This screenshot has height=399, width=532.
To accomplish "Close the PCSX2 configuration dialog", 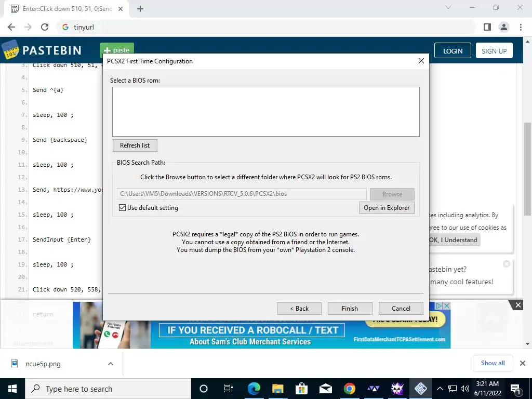I will (x=421, y=61).
